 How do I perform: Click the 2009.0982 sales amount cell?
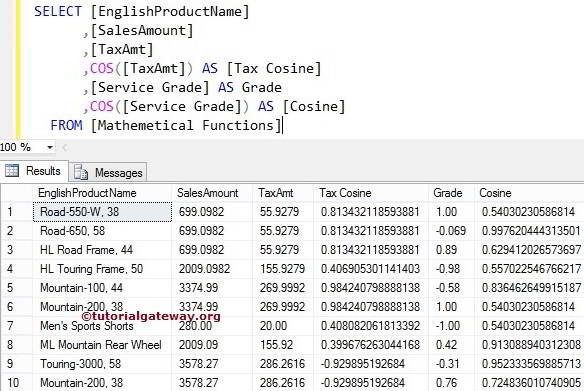[212, 269]
